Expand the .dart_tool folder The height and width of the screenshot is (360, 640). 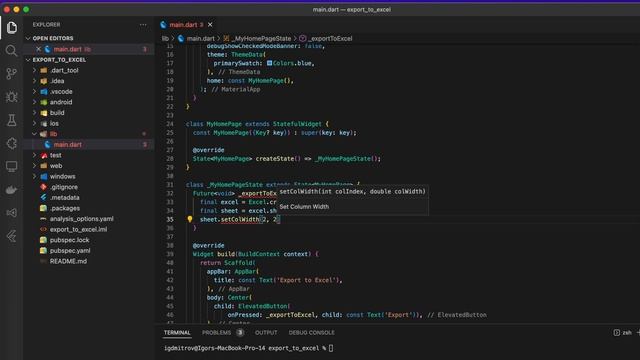tap(34, 70)
